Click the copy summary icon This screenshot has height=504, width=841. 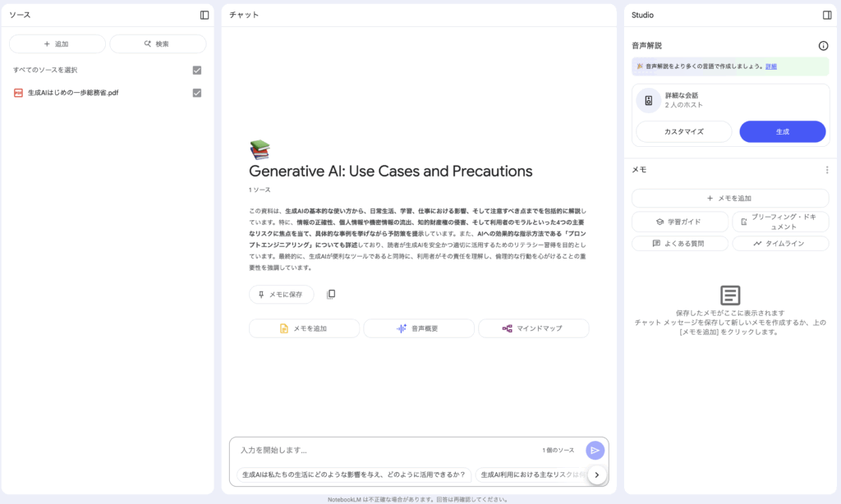click(x=331, y=295)
